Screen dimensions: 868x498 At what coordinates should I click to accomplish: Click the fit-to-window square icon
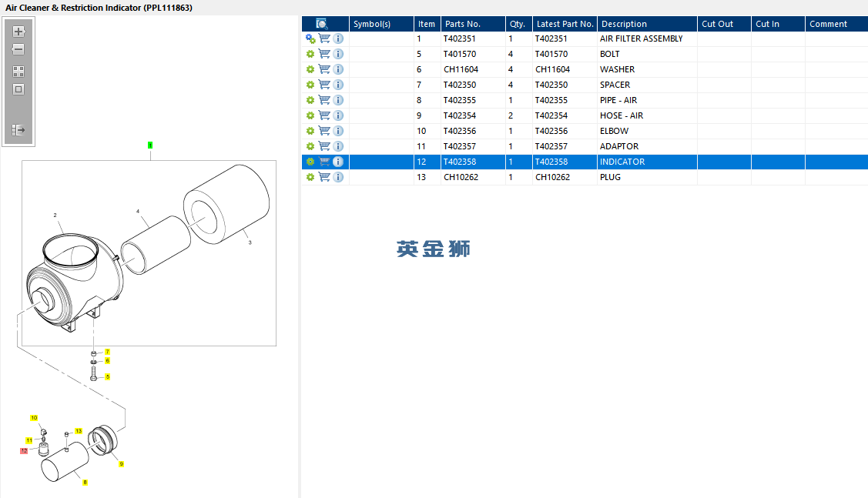(x=18, y=89)
